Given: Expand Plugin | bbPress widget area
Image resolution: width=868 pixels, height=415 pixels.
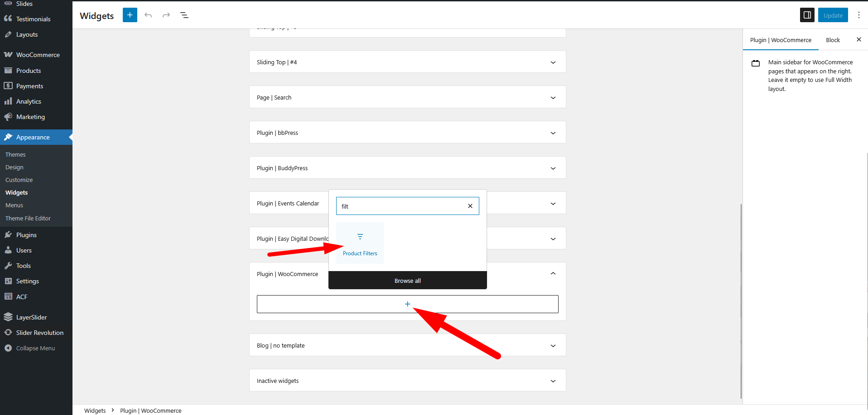Looking at the screenshot, I should [x=408, y=133].
